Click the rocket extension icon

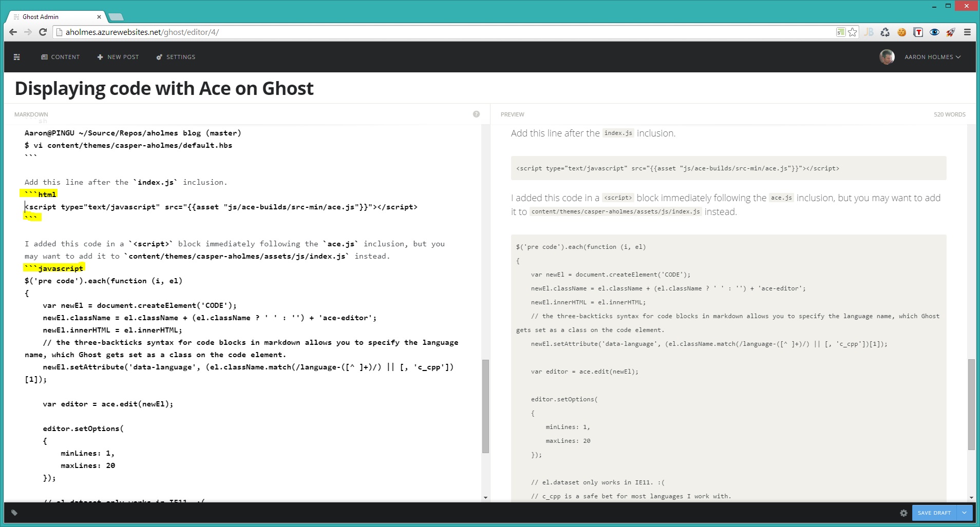click(951, 32)
